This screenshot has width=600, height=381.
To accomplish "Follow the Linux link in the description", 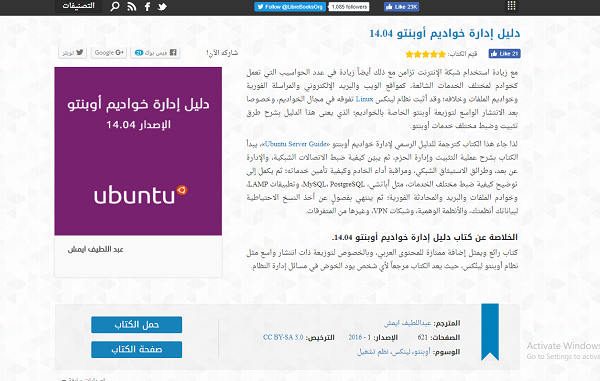I will (x=364, y=99).
